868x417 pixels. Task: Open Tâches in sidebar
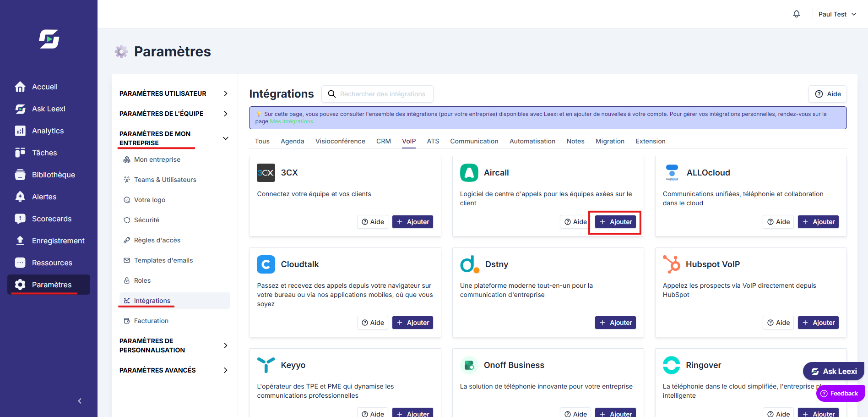49,153
